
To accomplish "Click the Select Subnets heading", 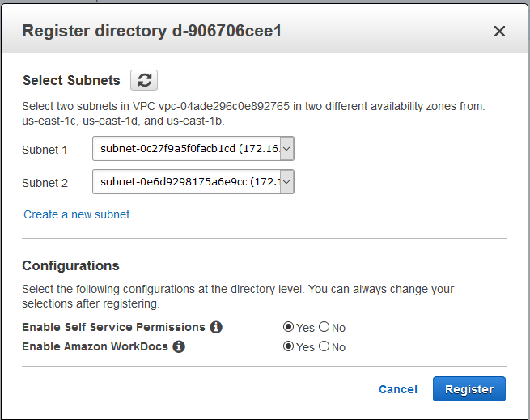I will pyautogui.click(x=71, y=80).
